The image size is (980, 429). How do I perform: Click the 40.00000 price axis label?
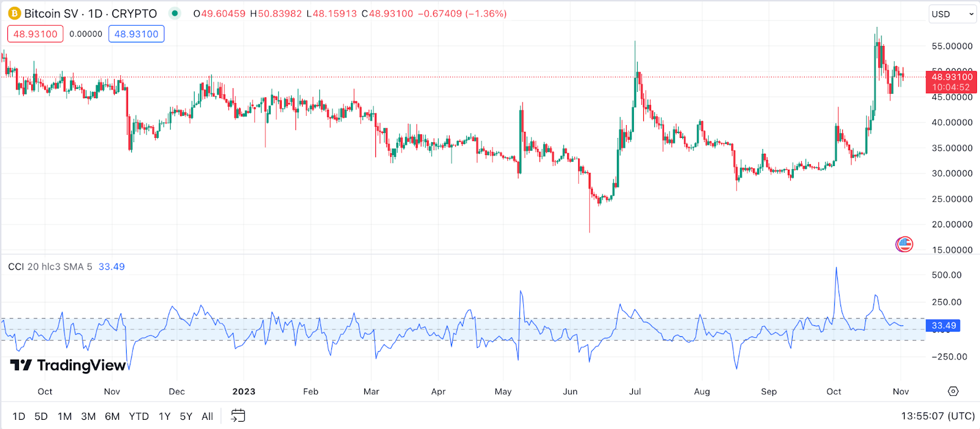click(x=952, y=123)
